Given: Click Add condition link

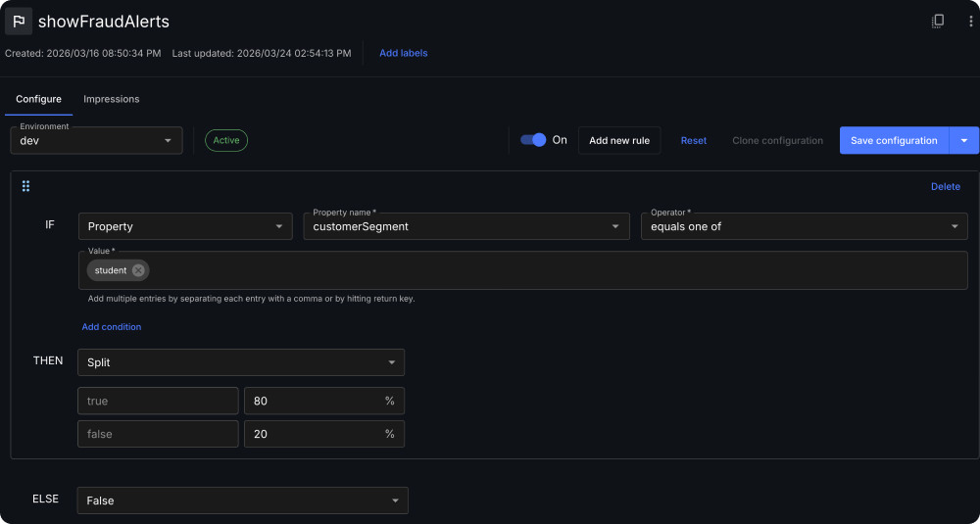Looking at the screenshot, I should (x=112, y=326).
